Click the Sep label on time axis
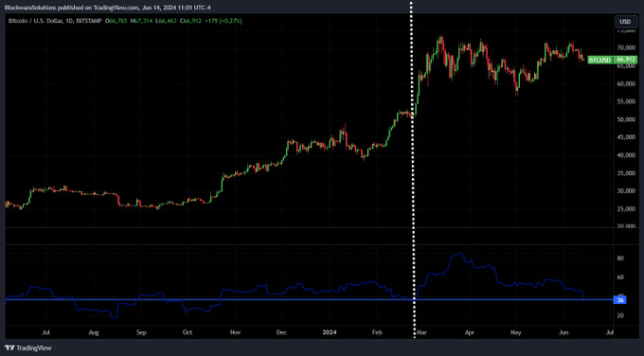 [141, 332]
